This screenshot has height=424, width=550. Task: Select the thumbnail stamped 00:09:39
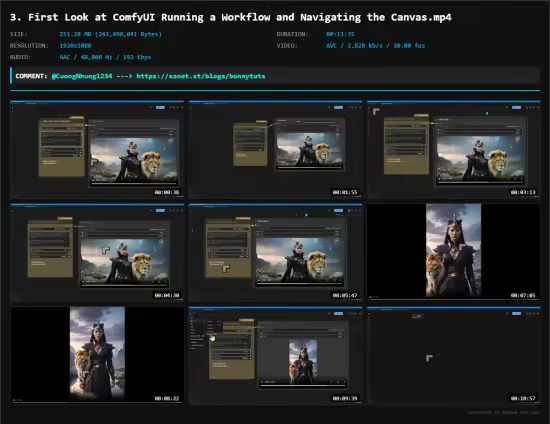275,356
